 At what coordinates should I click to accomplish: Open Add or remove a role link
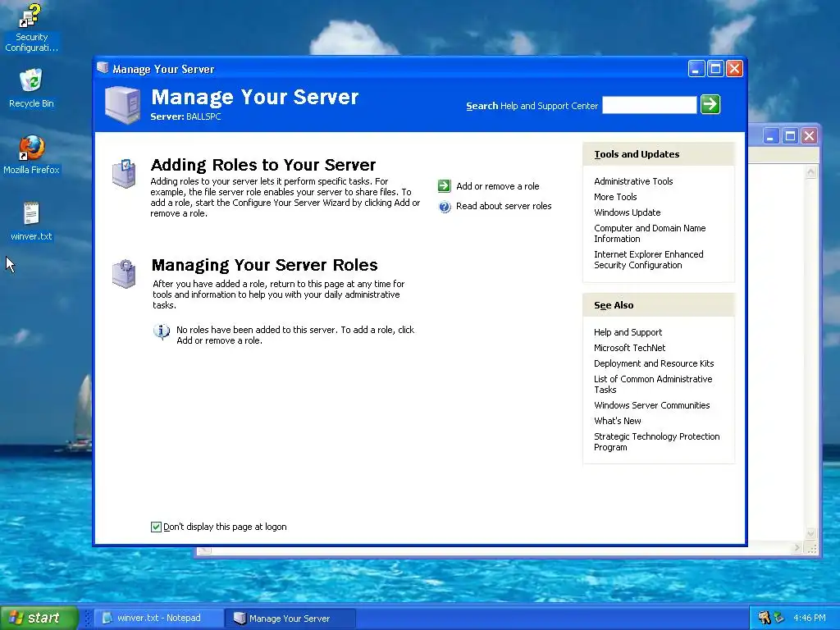[498, 186]
